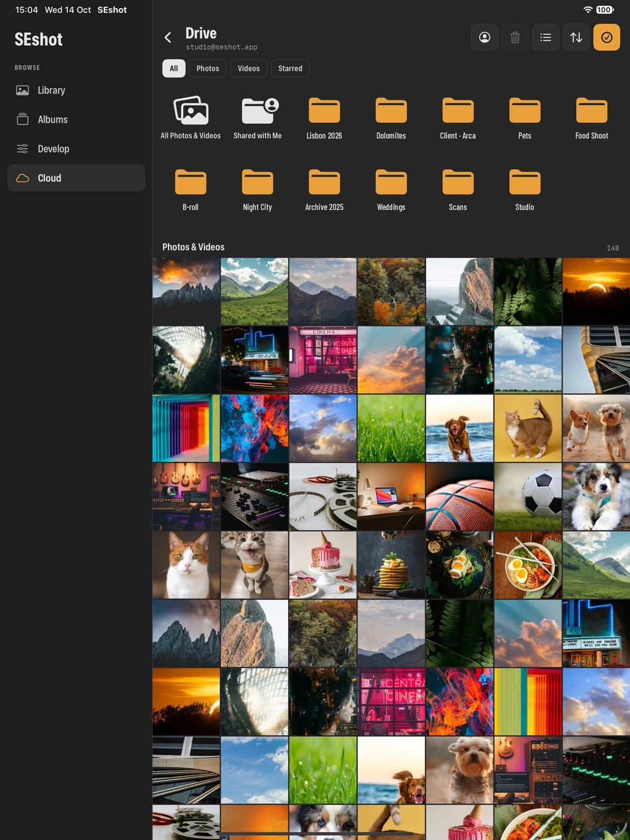Select the All filter tab
Viewport: 630px width, 840px height.
pyautogui.click(x=174, y=68)
